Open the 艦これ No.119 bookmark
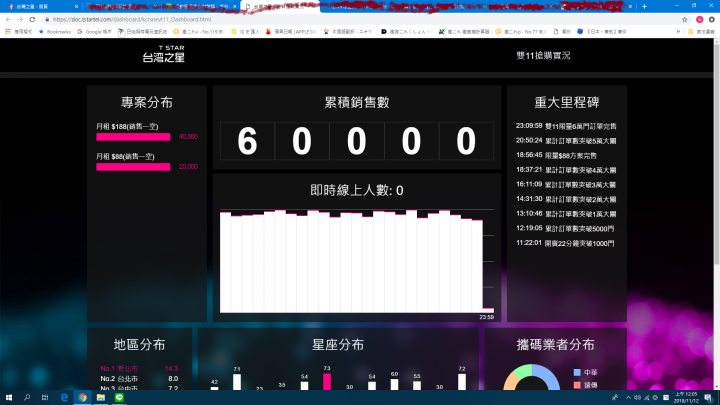 click(198, 32)
